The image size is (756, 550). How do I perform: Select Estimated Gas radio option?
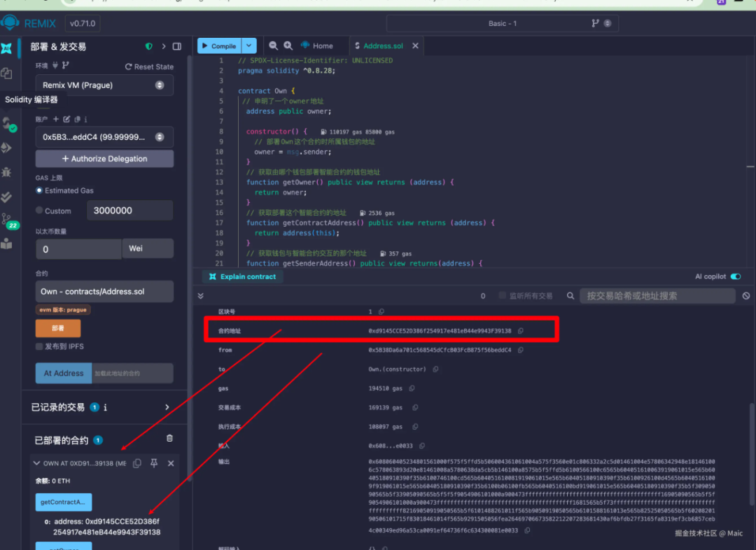pyautogui.click(x=39, y=190)
